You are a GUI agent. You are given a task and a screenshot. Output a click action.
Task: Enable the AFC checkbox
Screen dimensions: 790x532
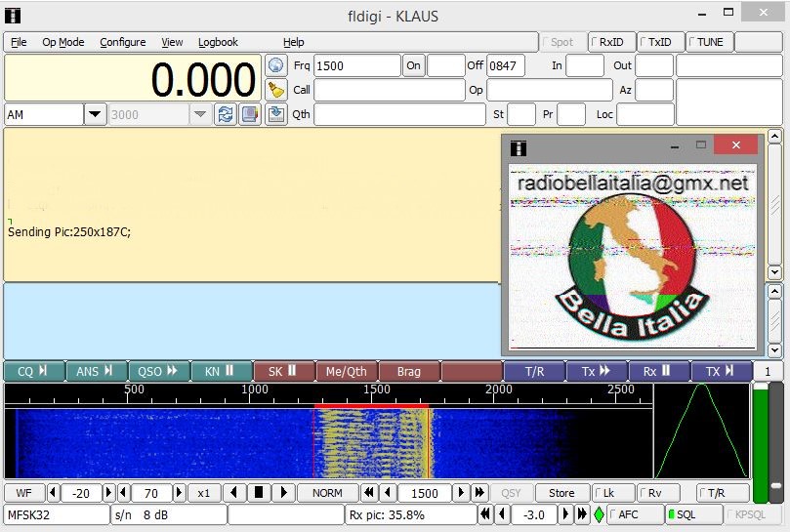pos(635,514)
